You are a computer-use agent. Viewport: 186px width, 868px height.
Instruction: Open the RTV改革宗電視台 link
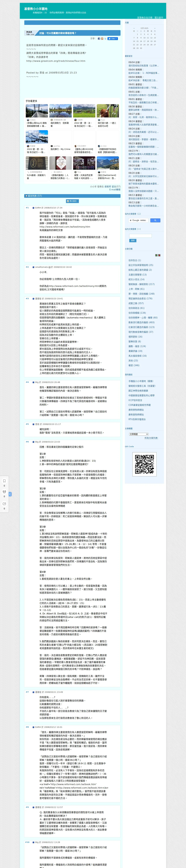(x=137, y=420)
